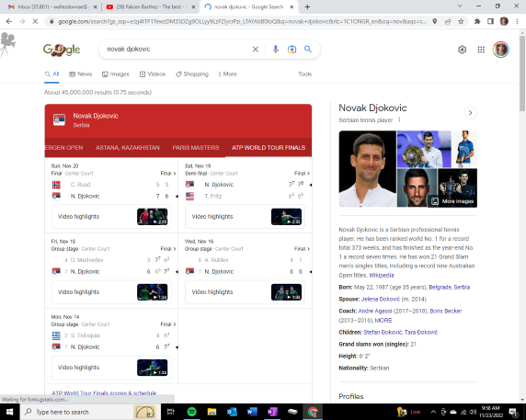Open Chrome extensions puzzle icon
Image resolution: width=526 pixels, height=420 pixels.
pos(477,21)
